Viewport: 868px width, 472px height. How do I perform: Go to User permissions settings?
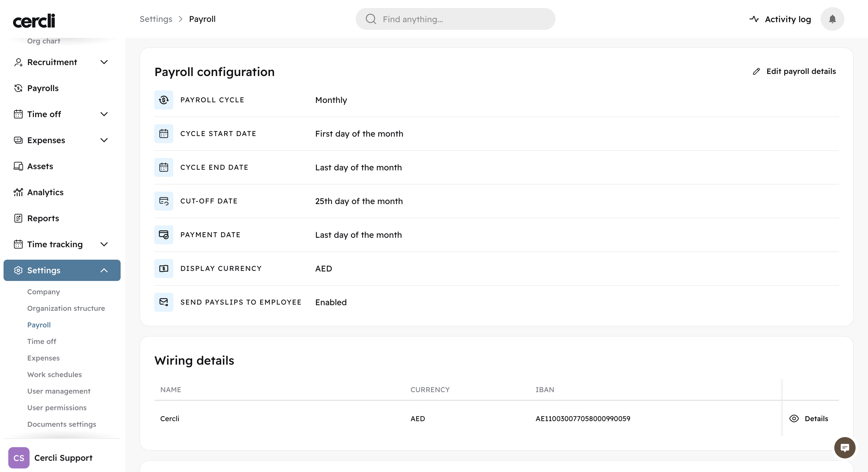(56, 408)
